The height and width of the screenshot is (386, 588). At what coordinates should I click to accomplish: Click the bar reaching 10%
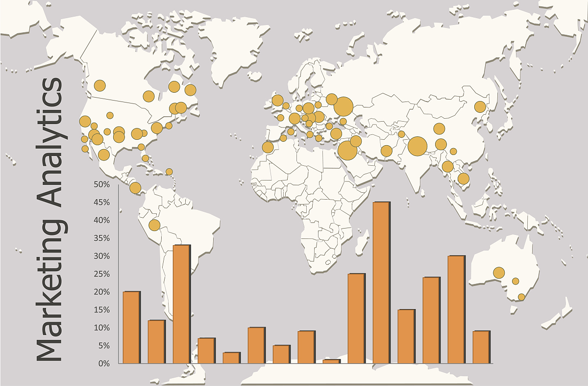coord(257,345)
